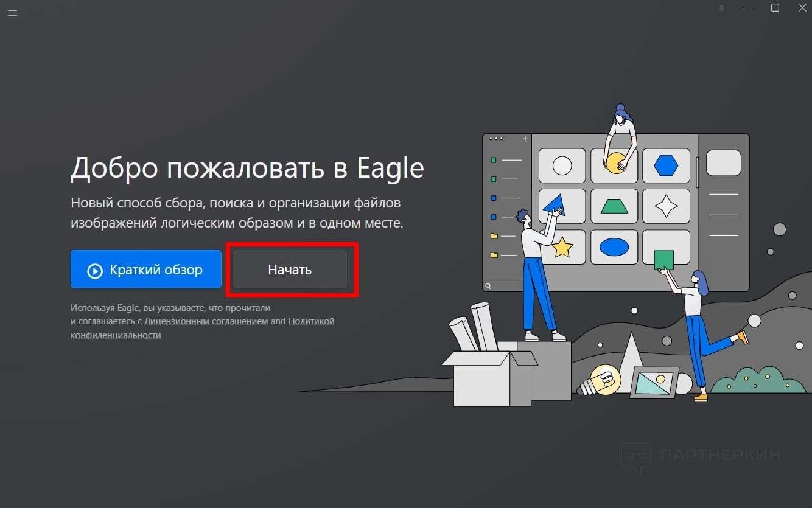Toggle the pin window on top icon
This screenshot has width=812, height=508.
722,9
